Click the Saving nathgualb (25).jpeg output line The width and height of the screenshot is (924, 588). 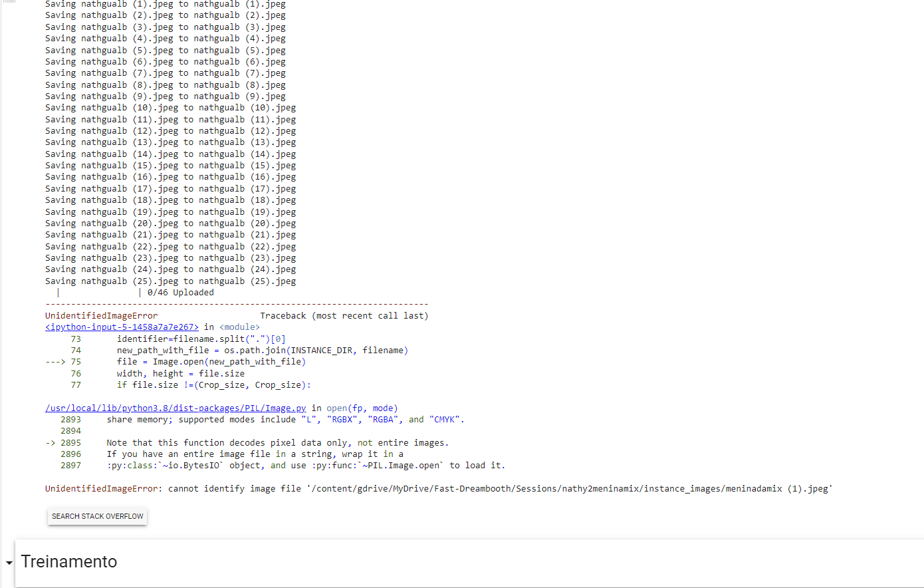click(x=170, y=281)
